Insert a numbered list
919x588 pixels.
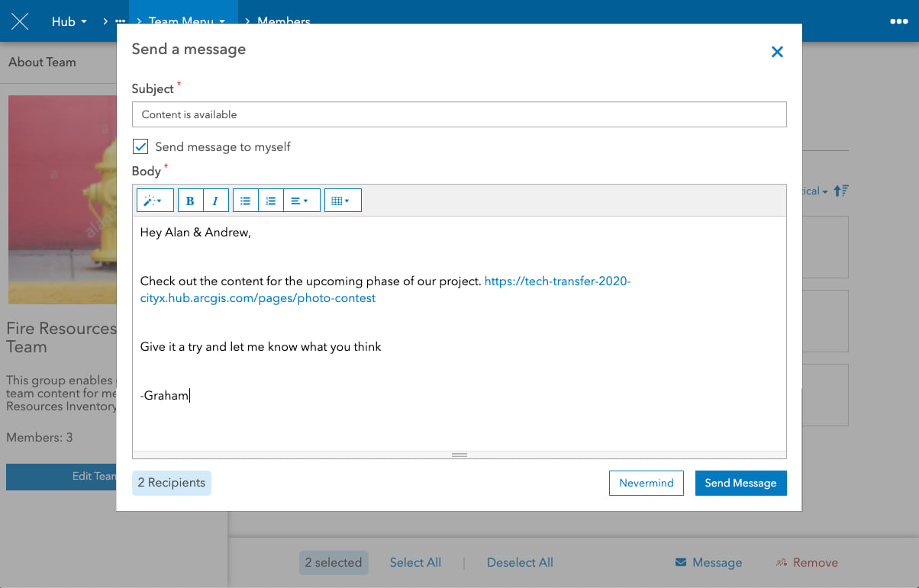pos(271,200)
